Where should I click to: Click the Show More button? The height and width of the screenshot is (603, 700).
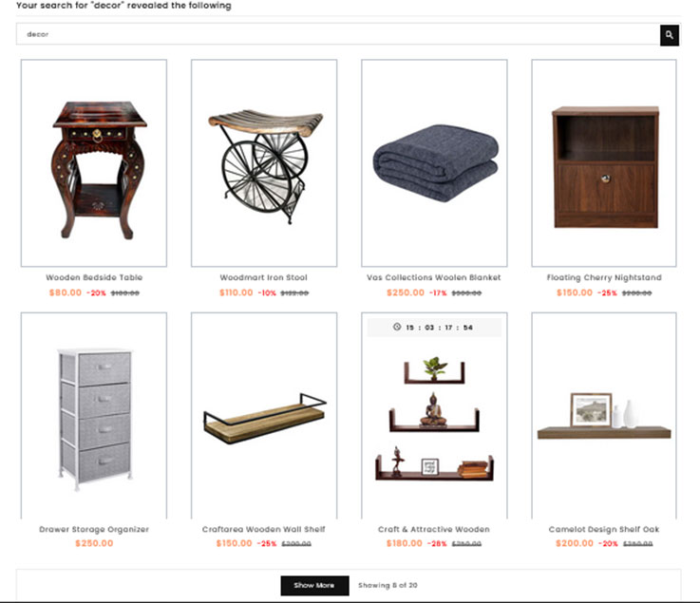(x=314, y=585)
